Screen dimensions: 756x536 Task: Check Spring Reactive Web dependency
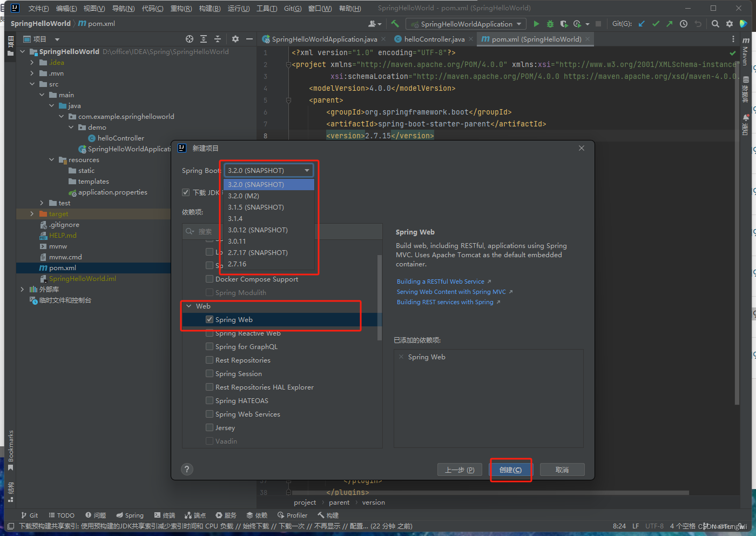pyautogui.click(x=210, y=333)
